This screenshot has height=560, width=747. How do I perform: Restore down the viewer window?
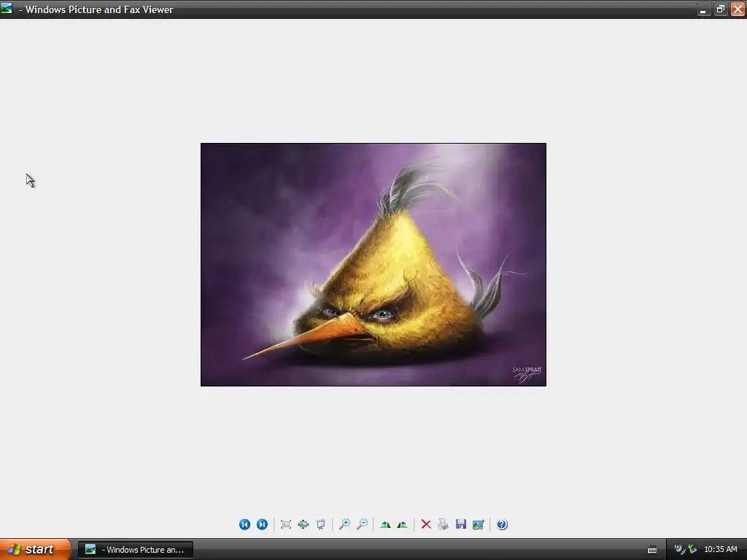pyautogui.click(x=720, y=9)
